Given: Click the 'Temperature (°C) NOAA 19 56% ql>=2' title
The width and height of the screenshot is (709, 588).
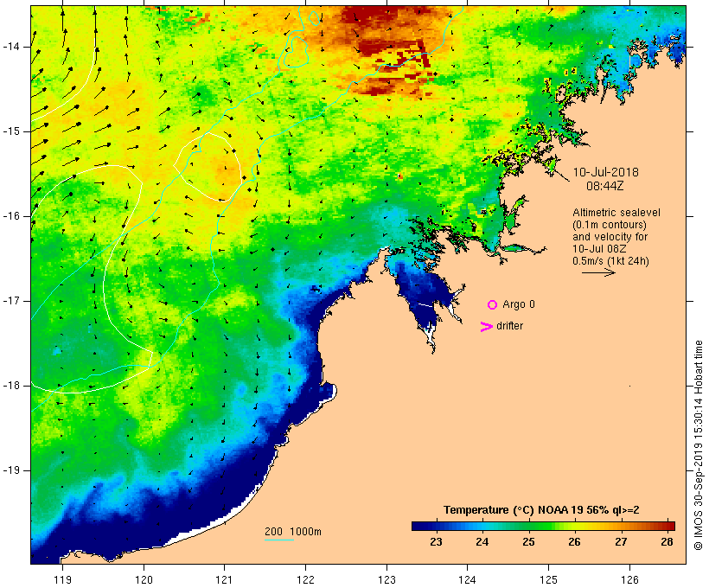Looking at the screenshot, I should coord(541,510).
